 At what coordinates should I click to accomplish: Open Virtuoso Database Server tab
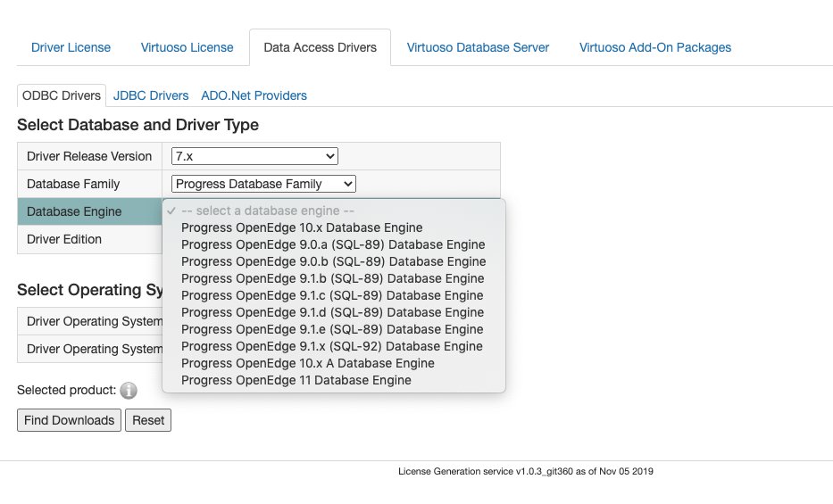click(478, 47)
